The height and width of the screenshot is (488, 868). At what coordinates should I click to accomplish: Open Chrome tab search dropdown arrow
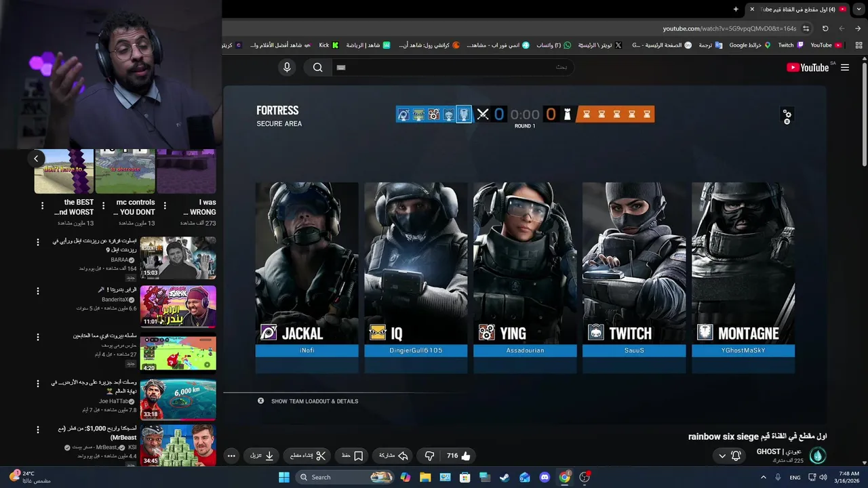click(x=858, y=9)
